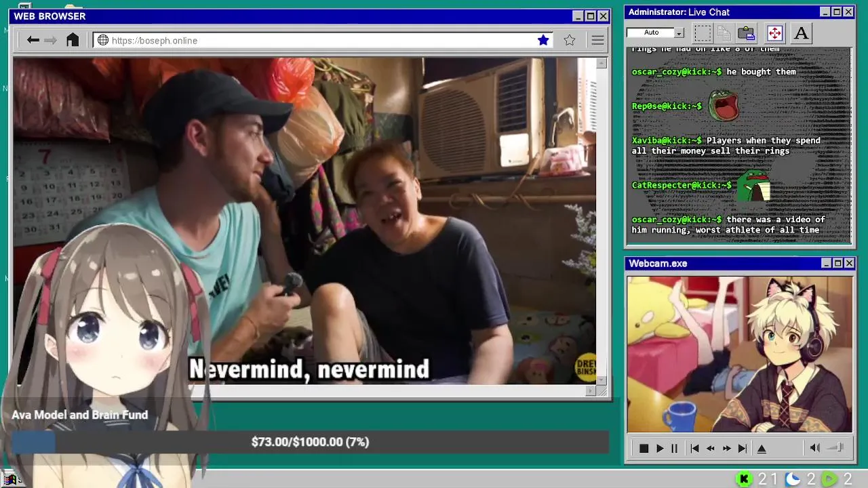This screenshot has width=868, height=488.
Task: Close the Web Browser window
Action: tap(603, 16)
